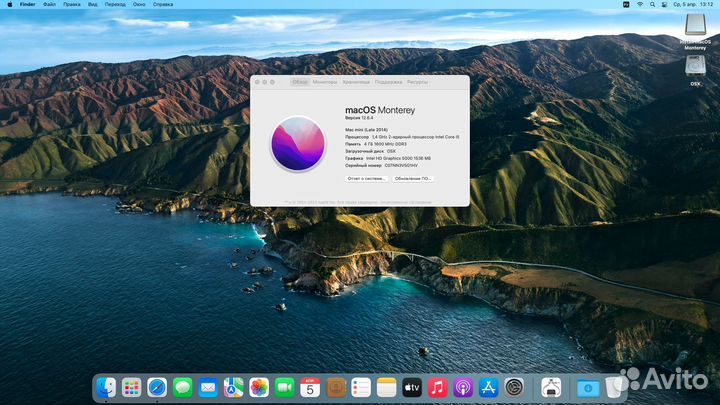The height and width of the screenshot is (405, 720).
Task: Open Spotlight search in menu bar
Action: pos(652,4)
